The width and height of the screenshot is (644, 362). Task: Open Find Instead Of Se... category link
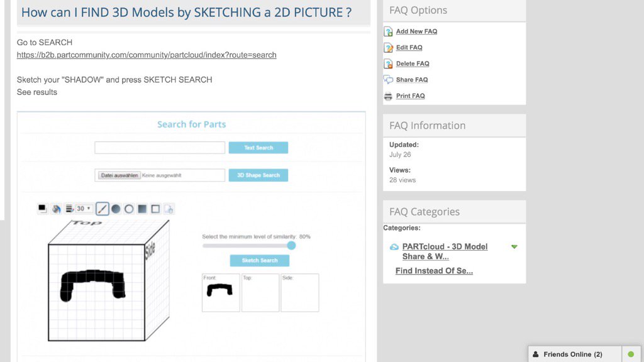tap(434, 271)
